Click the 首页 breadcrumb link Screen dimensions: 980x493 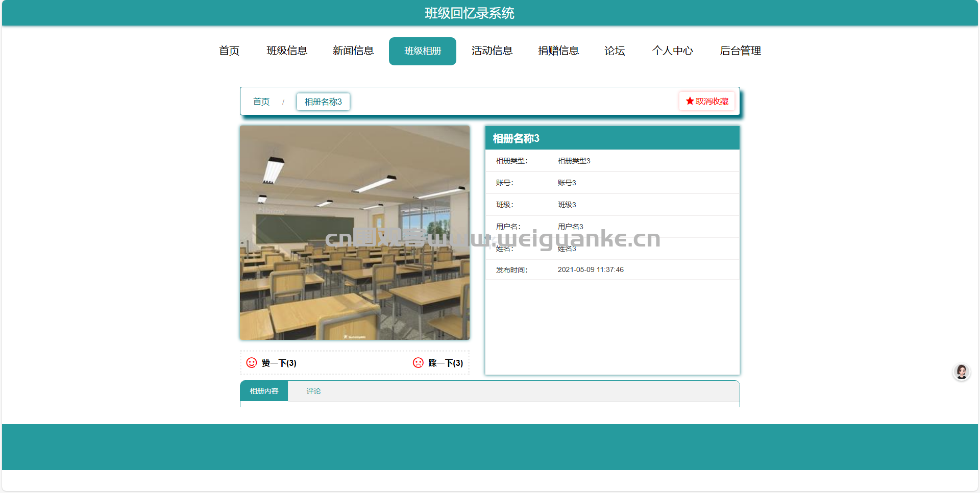pyautogui.click(x=261, y=102)
